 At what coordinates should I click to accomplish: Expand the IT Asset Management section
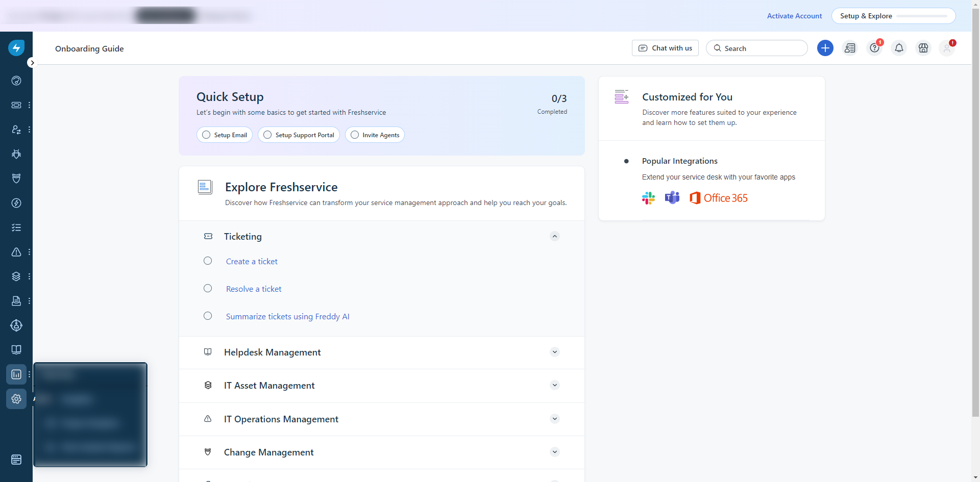555,385
